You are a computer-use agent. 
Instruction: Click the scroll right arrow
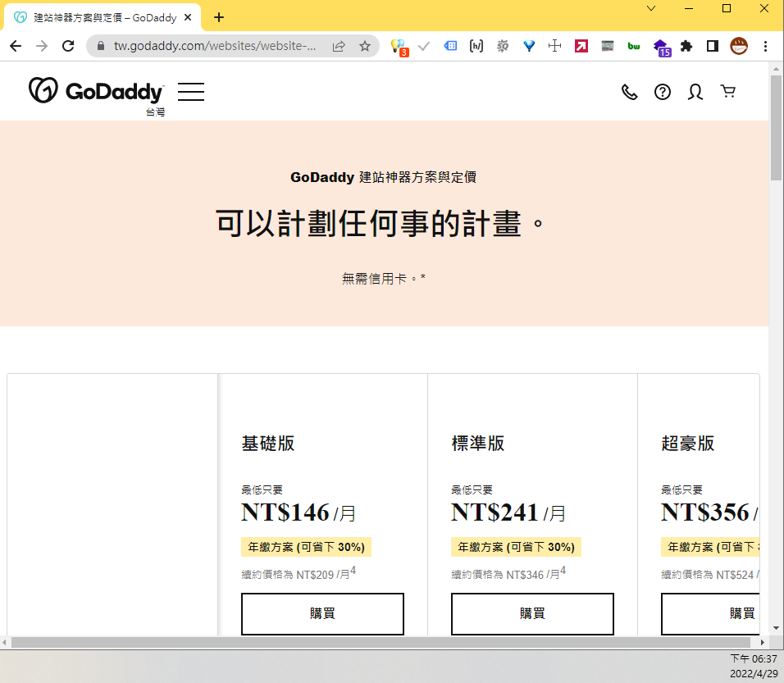pyautogui.click(x=763, y=642)
